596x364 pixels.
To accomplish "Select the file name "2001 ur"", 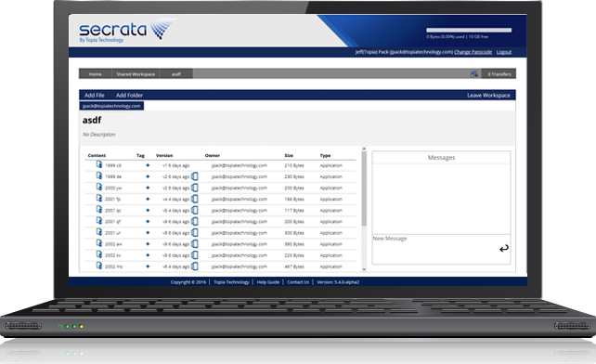I will click(x=112, y=233).
